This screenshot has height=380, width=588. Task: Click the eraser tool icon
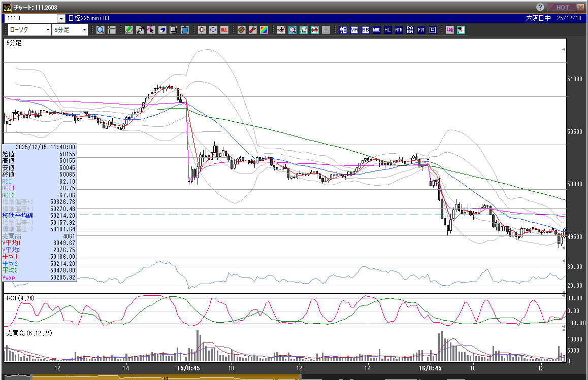coord(162,30)
